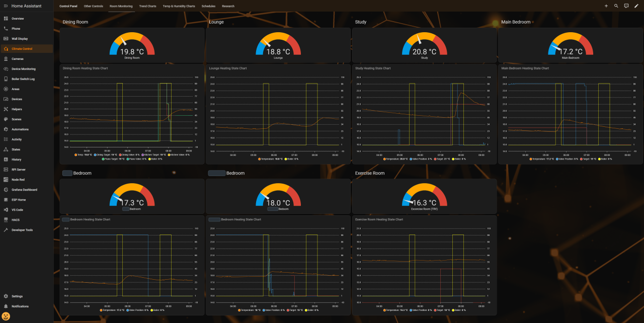Enter dashboard edit mode via the pencil icon
The image size is (644, 323).
click(636, 6)
